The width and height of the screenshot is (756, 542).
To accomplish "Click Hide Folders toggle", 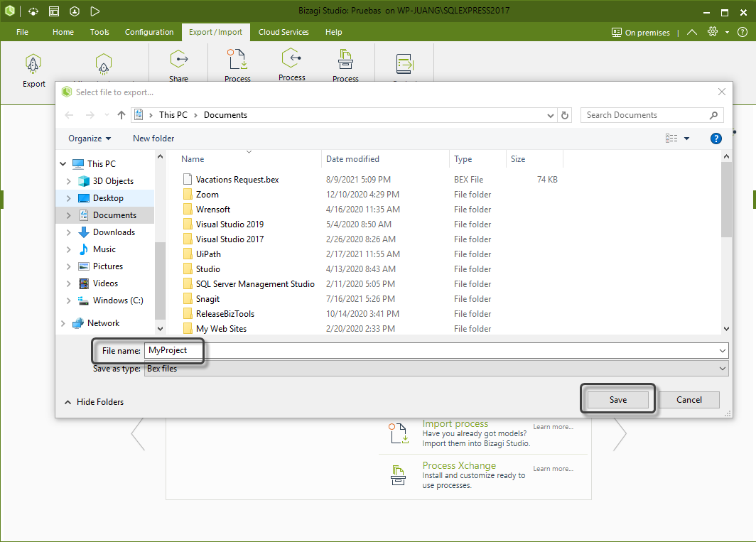I will tap(94, 402).
